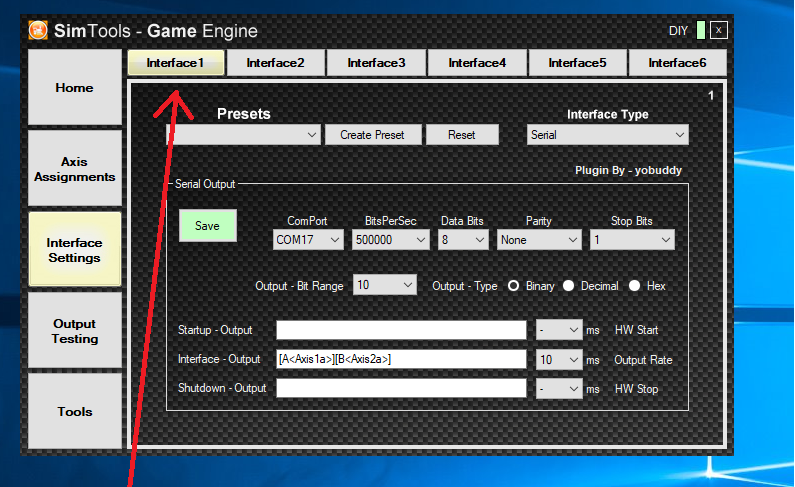The height and width of the screenshot is (487, 795).
Task: Select the Hex output type radio button
Action: pyautogui.click(x=634, y=286)
